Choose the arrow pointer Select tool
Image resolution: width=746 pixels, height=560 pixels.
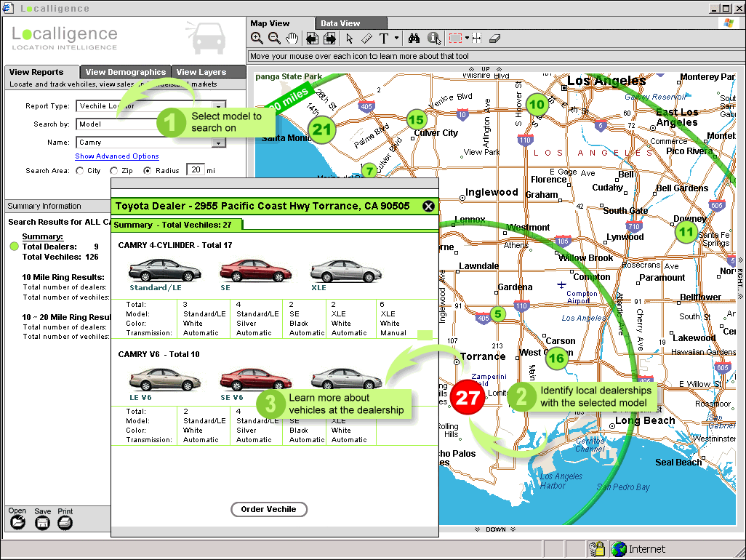click(x=350, y=38)
